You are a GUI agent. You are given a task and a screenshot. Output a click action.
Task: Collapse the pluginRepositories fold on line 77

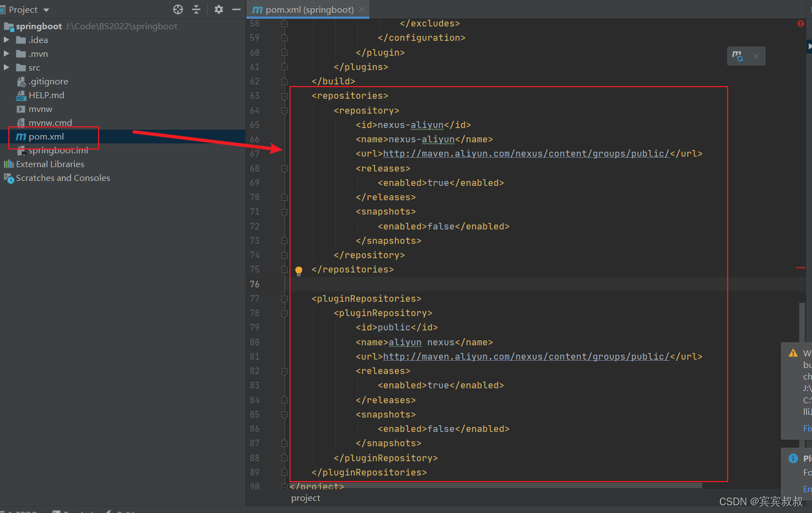coord(284,298)
